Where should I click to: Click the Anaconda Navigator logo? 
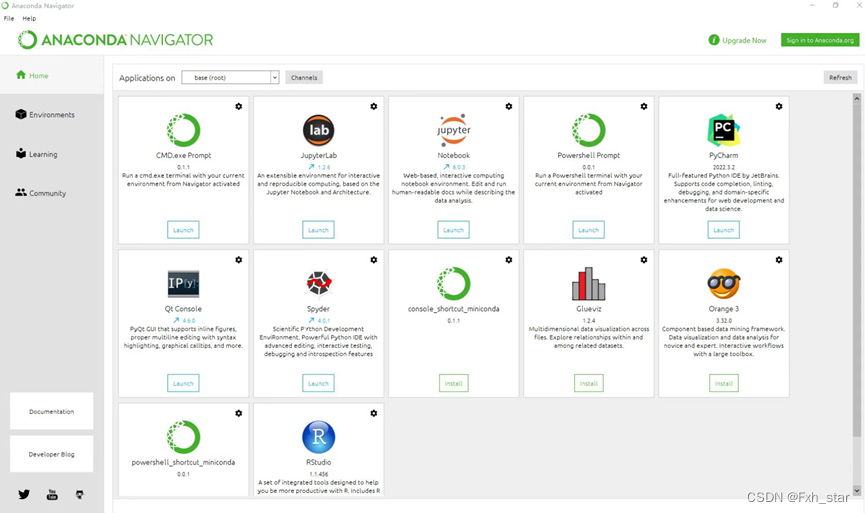(x=115, y=40)
